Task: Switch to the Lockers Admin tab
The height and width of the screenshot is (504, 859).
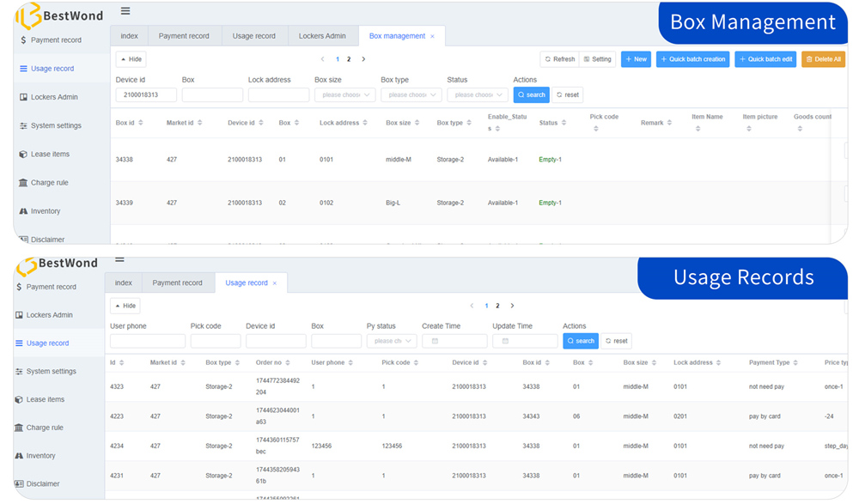Action: click(322, 36)
